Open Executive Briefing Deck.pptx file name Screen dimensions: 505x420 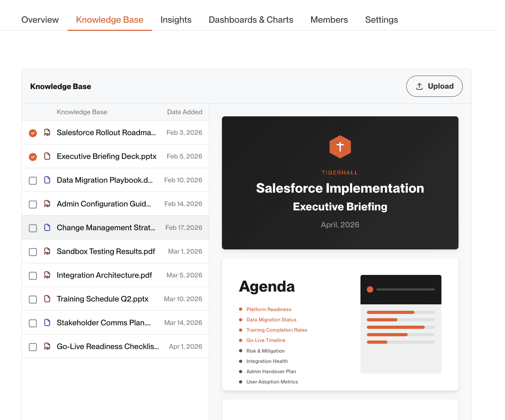coord(107,156)
